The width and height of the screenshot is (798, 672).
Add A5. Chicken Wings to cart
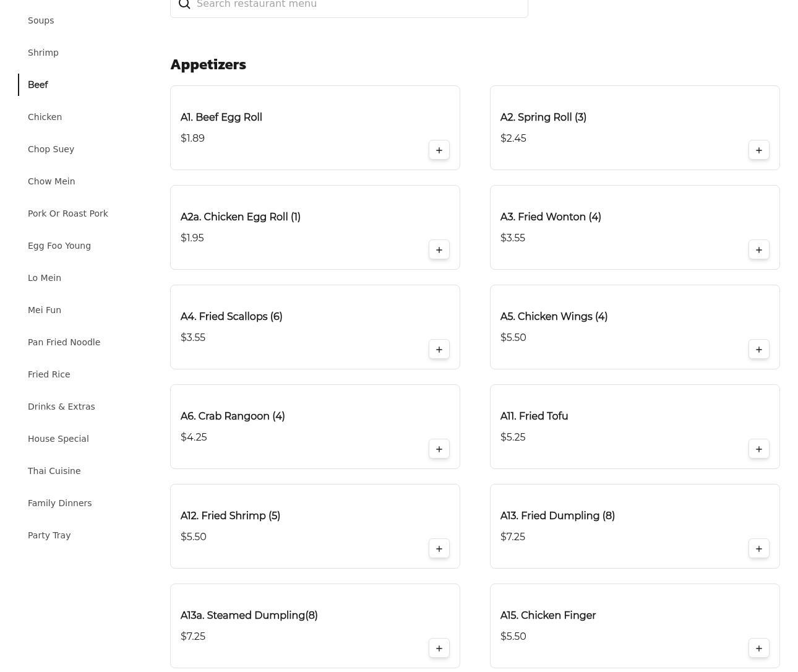(759, 350)
